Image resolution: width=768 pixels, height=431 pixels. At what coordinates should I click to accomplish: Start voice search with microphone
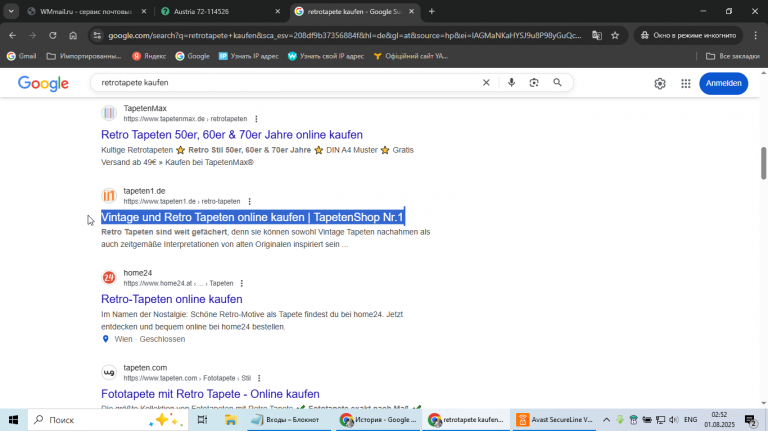click(x=511, y=83)
